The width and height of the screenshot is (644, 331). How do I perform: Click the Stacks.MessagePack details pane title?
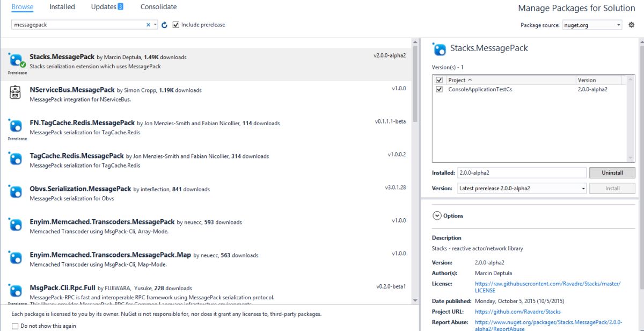tap(489, 48)
